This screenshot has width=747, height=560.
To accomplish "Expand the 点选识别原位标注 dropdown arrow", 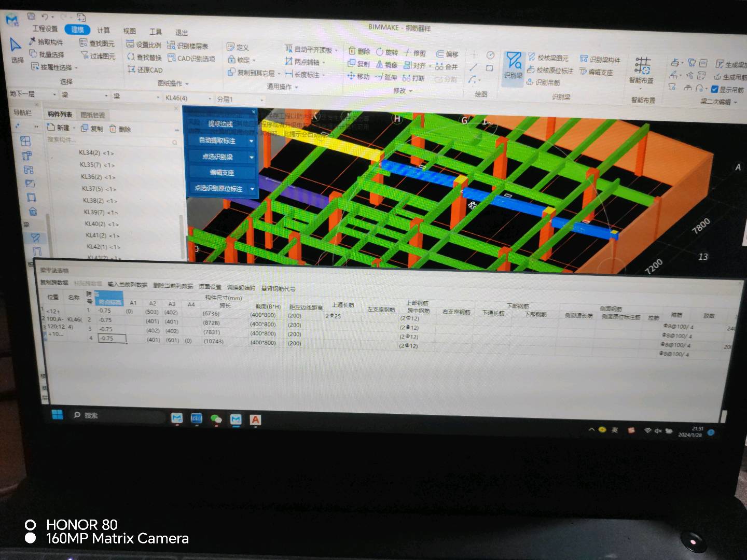I will 253,189.
